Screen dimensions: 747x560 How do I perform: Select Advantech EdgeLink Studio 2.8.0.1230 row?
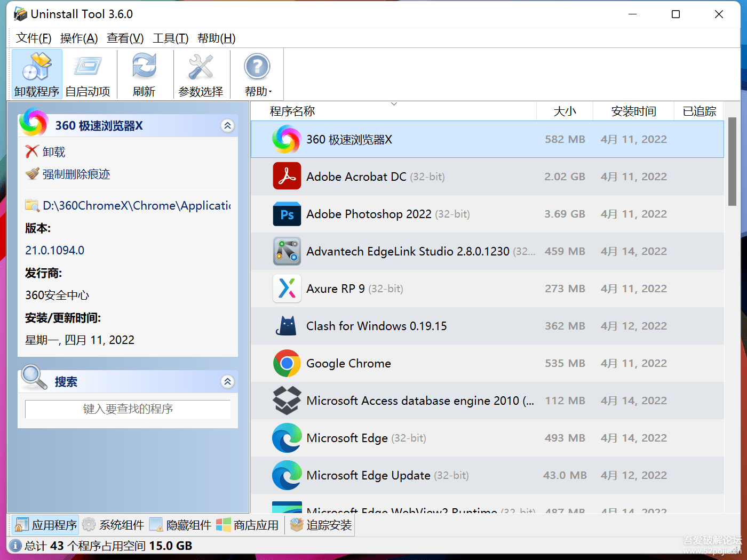tap(487, 251)
